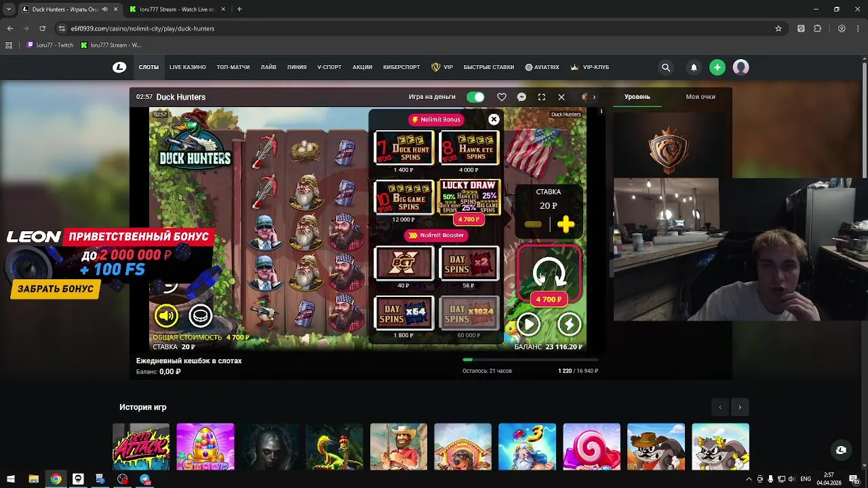This screenshot has height=488, width=868.
Task: Open File Explorer from the taskbar
Action: 33,479
